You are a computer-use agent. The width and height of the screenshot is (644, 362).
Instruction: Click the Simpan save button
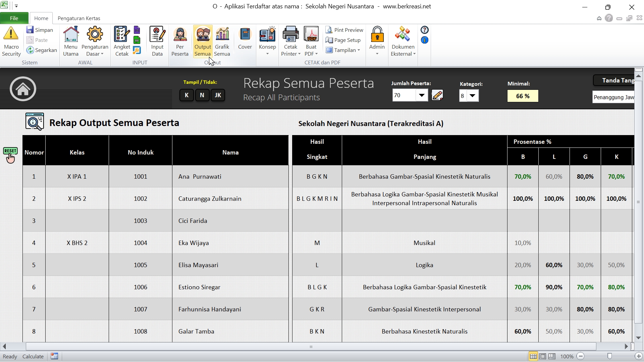40,30
